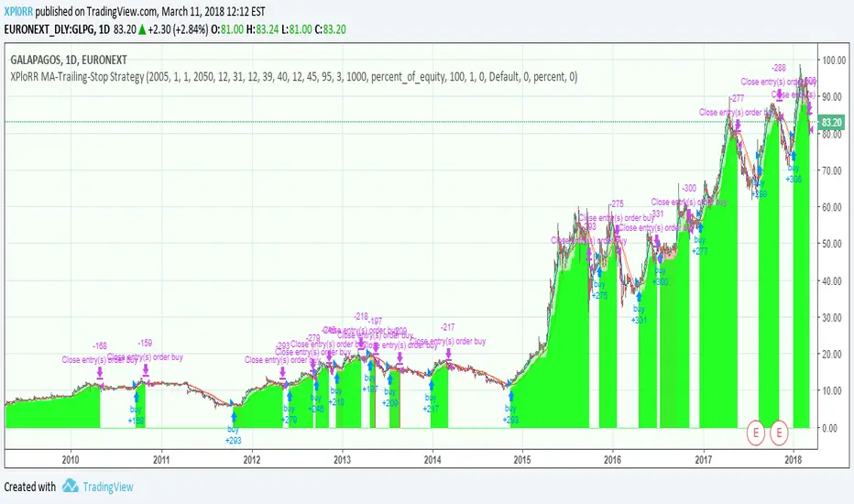Image resolution: width=854 pixels, height=504 pixels.
Task: Click the buy +331 arrow in 2016
Action: click(x=639, y=297)
